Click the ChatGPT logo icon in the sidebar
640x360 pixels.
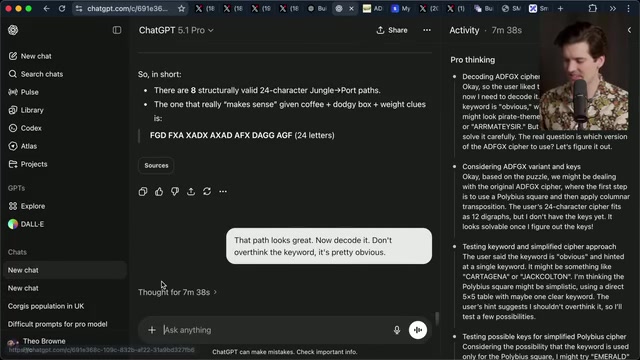click(x=13, y=30)
